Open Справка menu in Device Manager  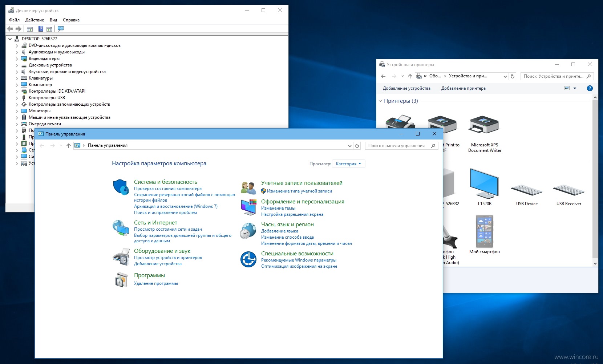pos(71,20)
